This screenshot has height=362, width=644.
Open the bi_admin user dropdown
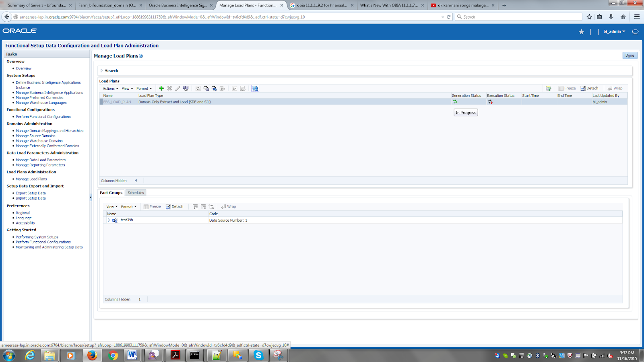614,31
